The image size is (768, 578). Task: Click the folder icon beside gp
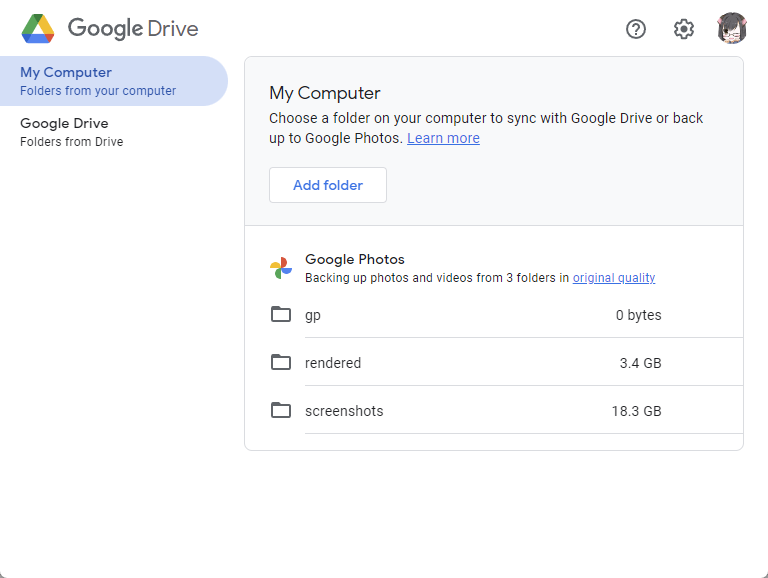coord(281,314)
